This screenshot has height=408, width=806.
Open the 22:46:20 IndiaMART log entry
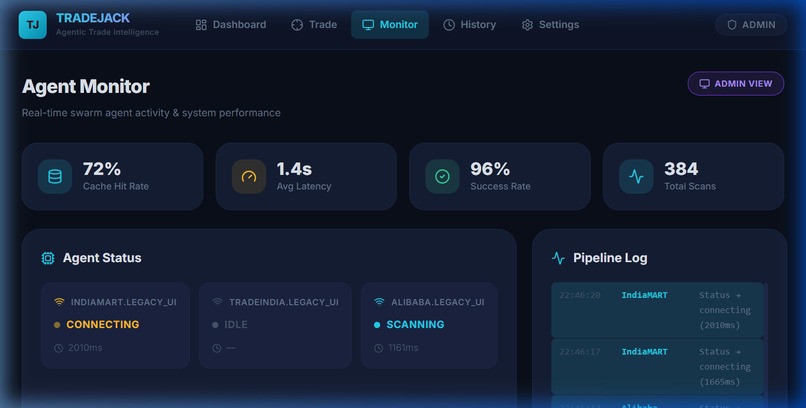(657, 310)
